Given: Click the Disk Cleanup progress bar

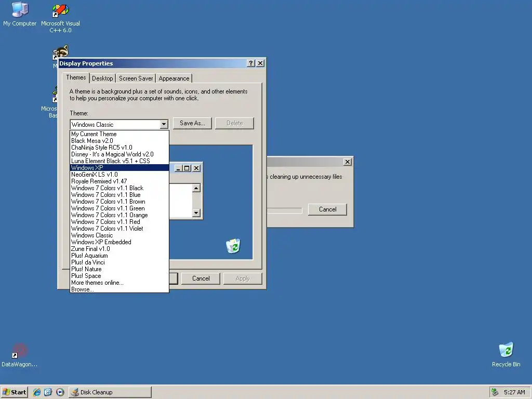Looking at the screenshot, I should point(285,211).
